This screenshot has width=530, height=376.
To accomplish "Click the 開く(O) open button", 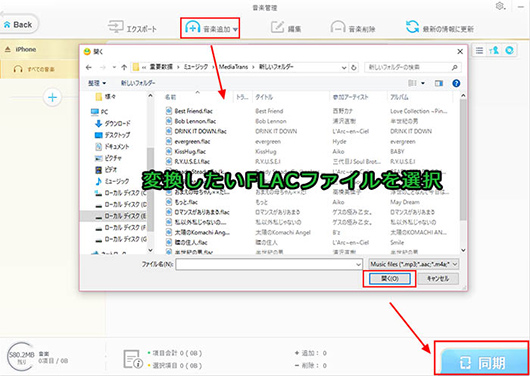I will click(390, 279).
